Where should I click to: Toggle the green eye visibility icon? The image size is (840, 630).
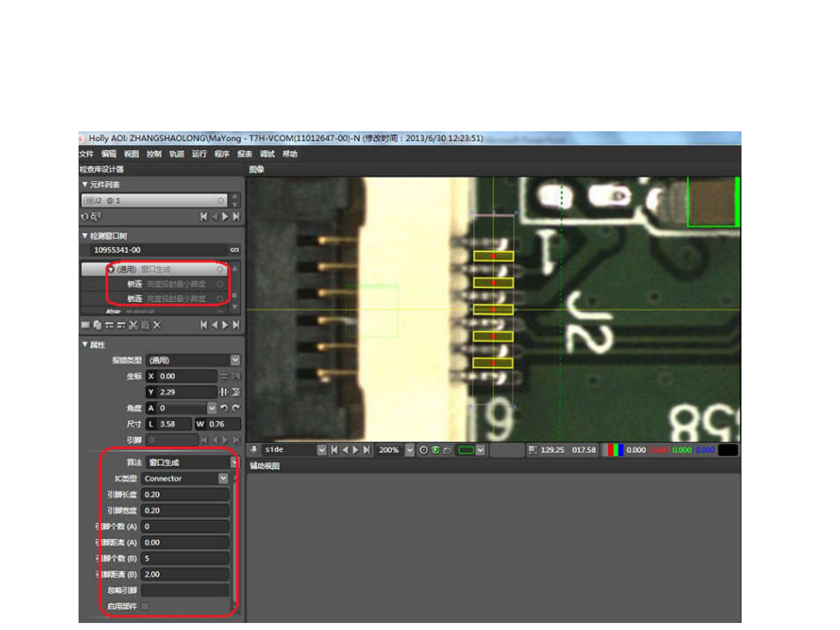(x=436, y=450)
